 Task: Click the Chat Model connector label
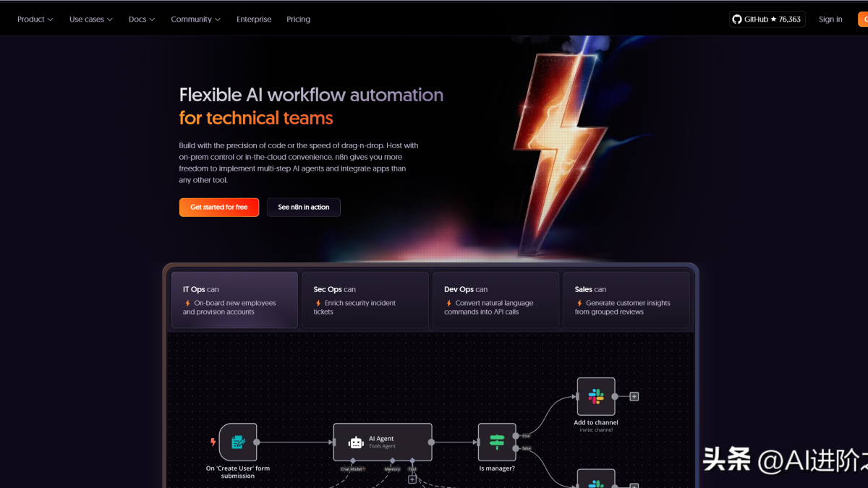353,469
